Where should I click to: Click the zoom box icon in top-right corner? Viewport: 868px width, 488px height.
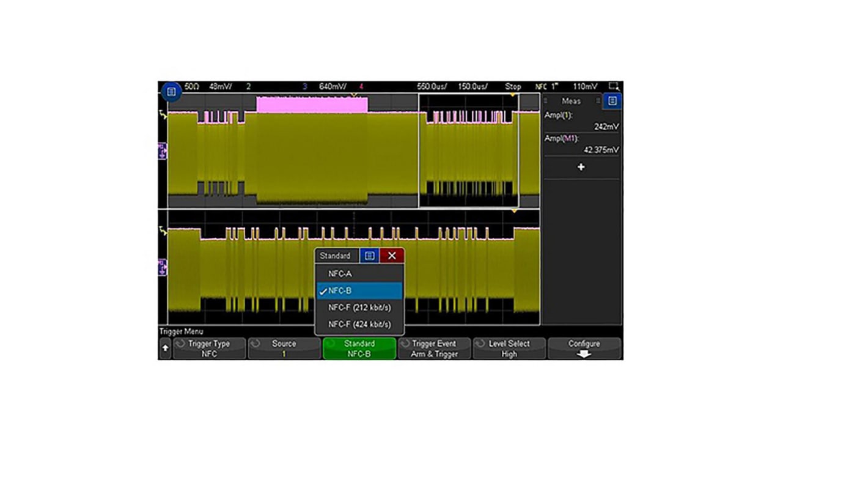614,87
